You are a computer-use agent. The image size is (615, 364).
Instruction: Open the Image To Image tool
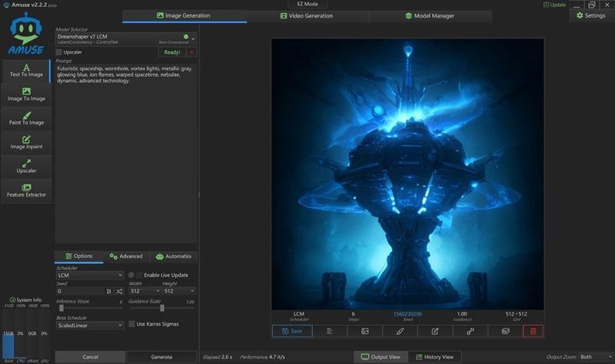(x=26, y=94)
